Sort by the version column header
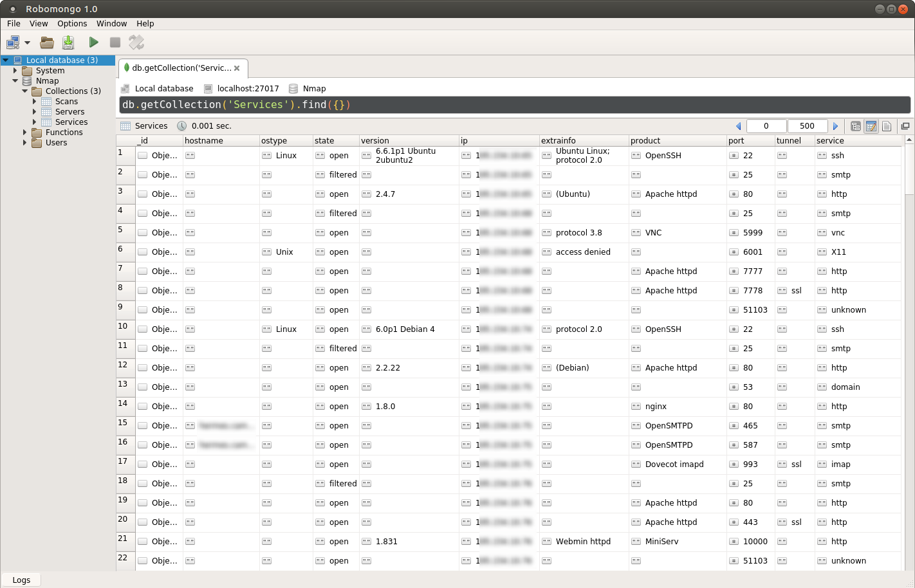The height and width of the screenshot is (588, 915). (x=409, y=141)
